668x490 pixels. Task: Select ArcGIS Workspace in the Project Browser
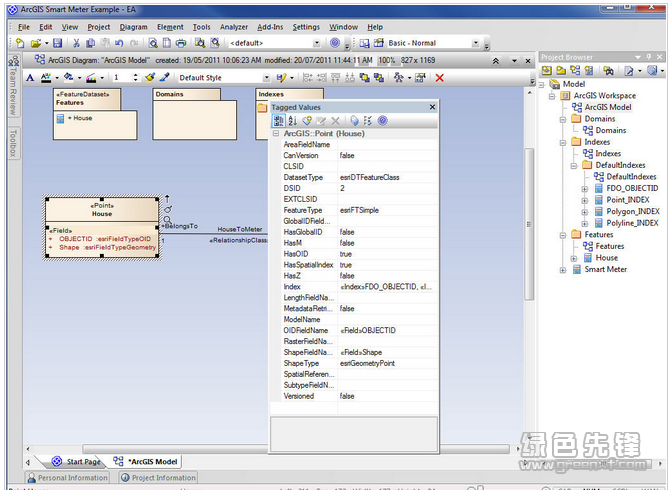(x=605, y=95)
